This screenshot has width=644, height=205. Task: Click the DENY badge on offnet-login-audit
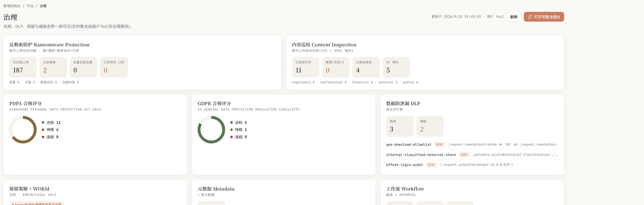point(431,165)
